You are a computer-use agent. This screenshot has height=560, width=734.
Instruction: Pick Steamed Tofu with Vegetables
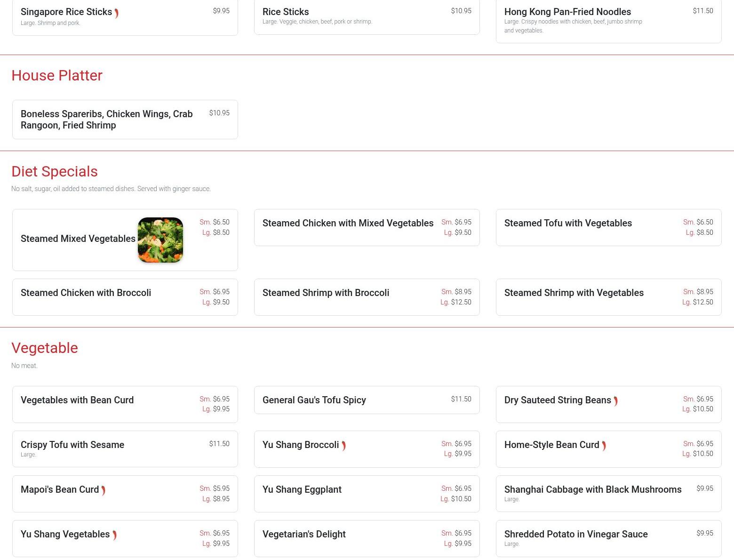click(568, 223)
